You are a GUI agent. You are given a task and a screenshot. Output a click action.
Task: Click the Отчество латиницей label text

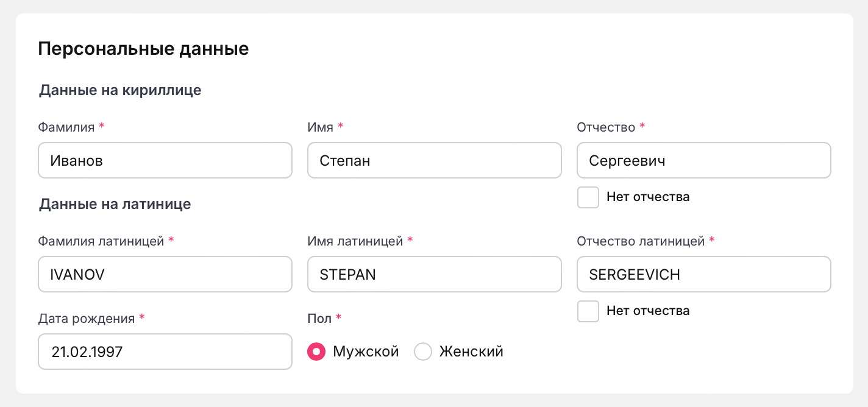641,241
